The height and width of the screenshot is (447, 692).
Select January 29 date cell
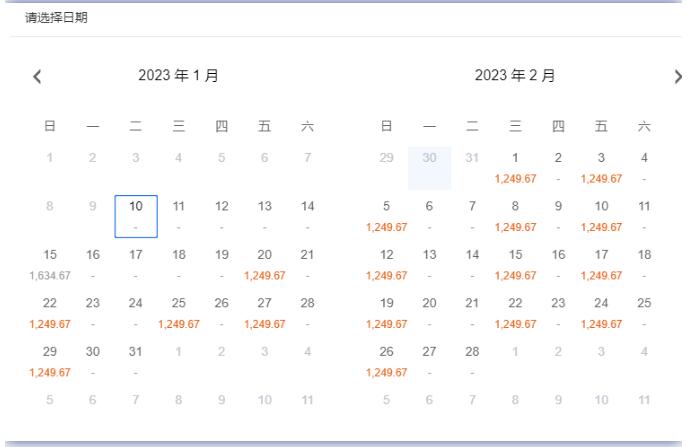pyautogui.click(x=50, y=362)
